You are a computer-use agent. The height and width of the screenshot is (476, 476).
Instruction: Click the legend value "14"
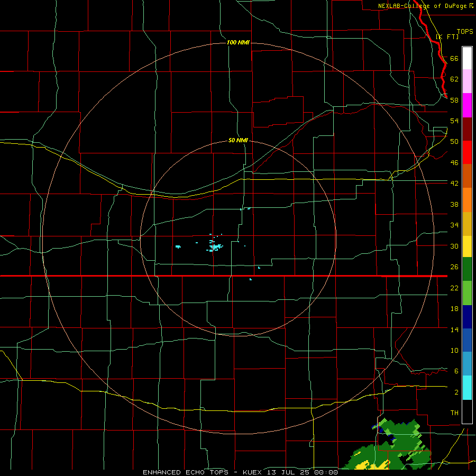(x=454, y=329)
